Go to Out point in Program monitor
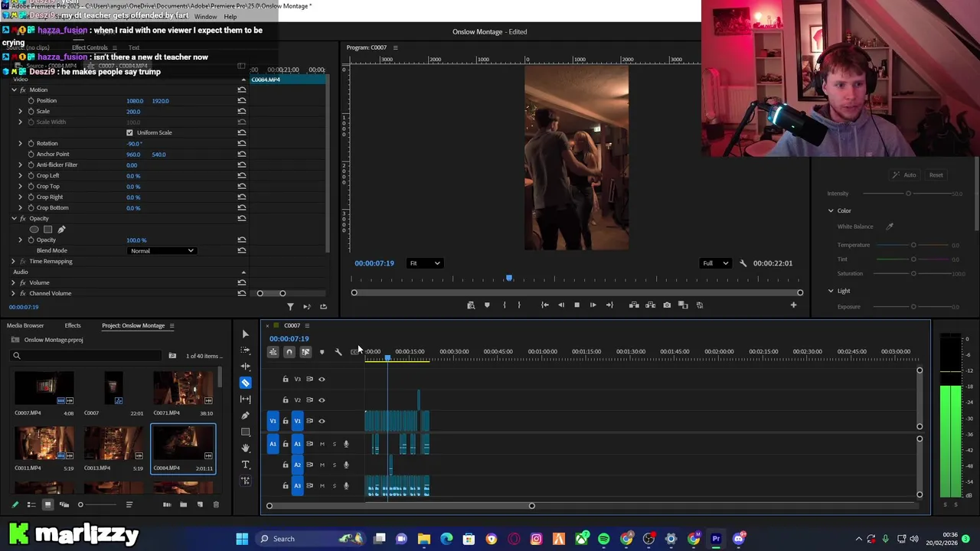980x551 pixels. pos(609,305)
